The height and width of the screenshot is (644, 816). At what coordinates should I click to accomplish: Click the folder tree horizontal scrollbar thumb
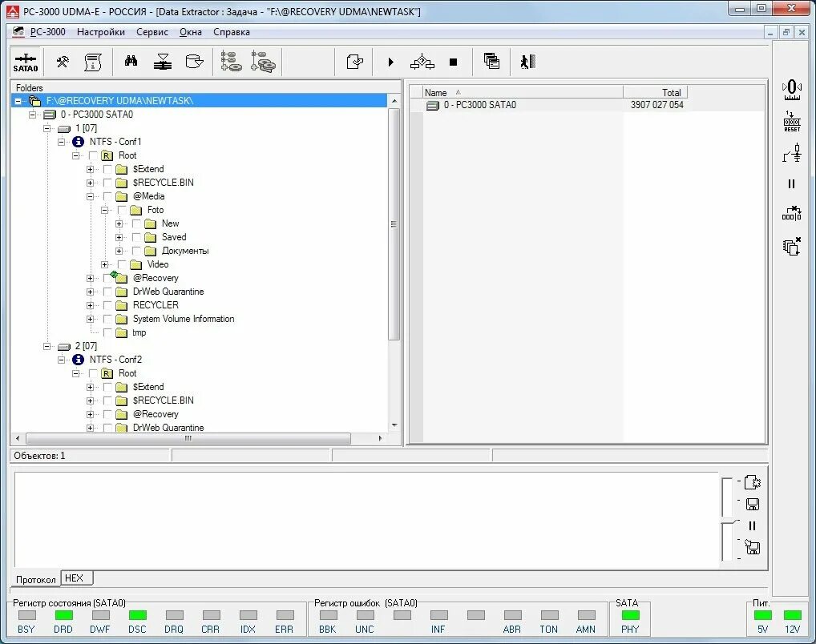pos(188,438)
